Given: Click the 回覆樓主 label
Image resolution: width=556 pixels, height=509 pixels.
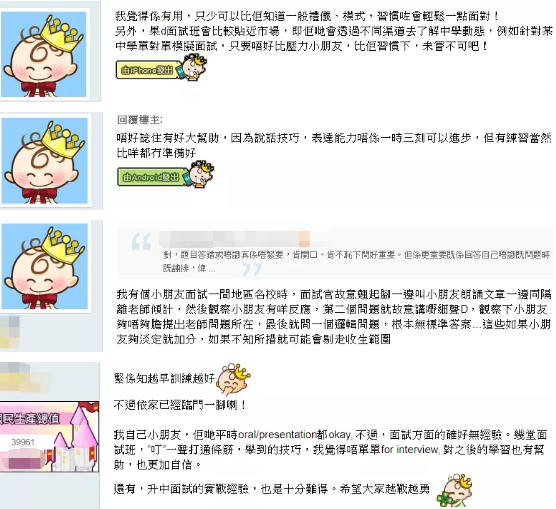Looking at the screenshot, I should 139,120.
